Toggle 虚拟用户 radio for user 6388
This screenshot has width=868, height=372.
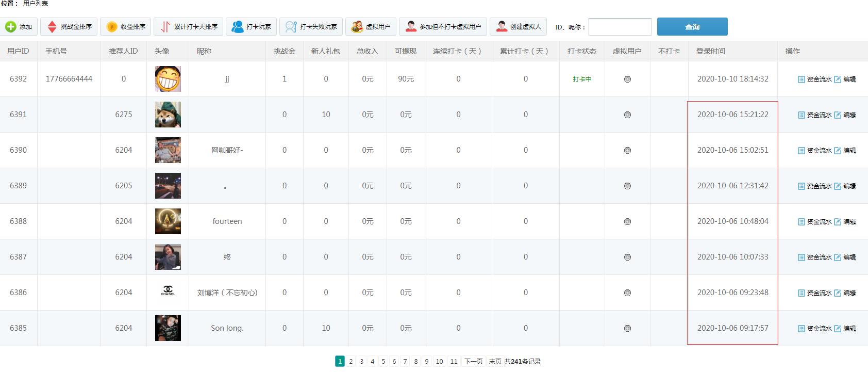[x=627, y=222]
